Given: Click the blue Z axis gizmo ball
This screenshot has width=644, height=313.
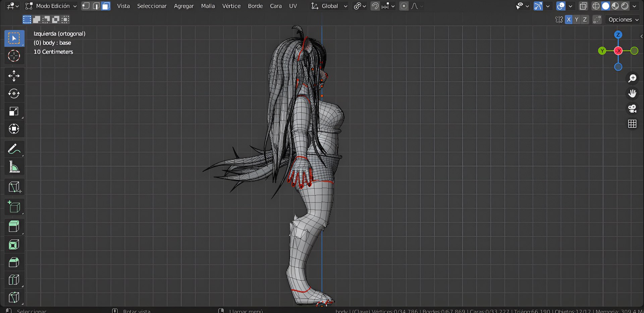Looking at the screenshot, I should (x=618, y=35).
